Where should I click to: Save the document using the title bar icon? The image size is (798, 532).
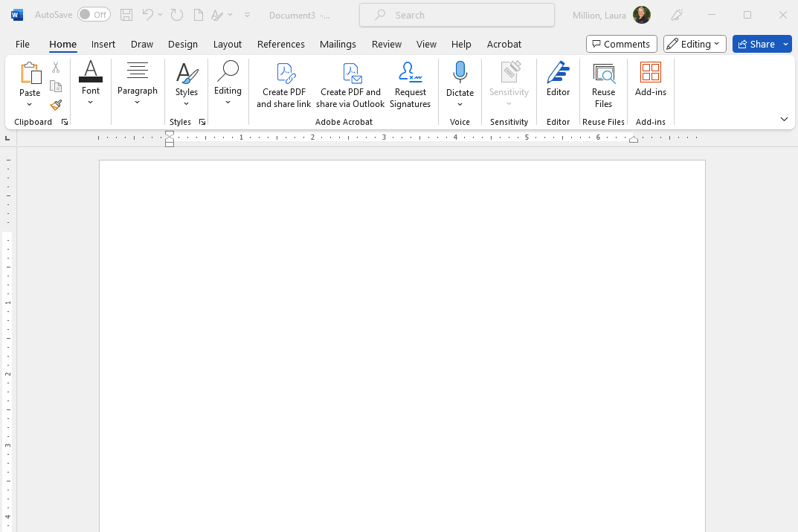coord(126,15)
